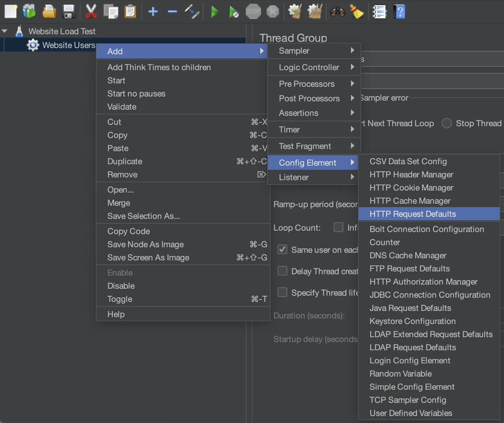Open the Templates icon in toolbar
This screenshot has width=504, height=423.
point(29,12)
